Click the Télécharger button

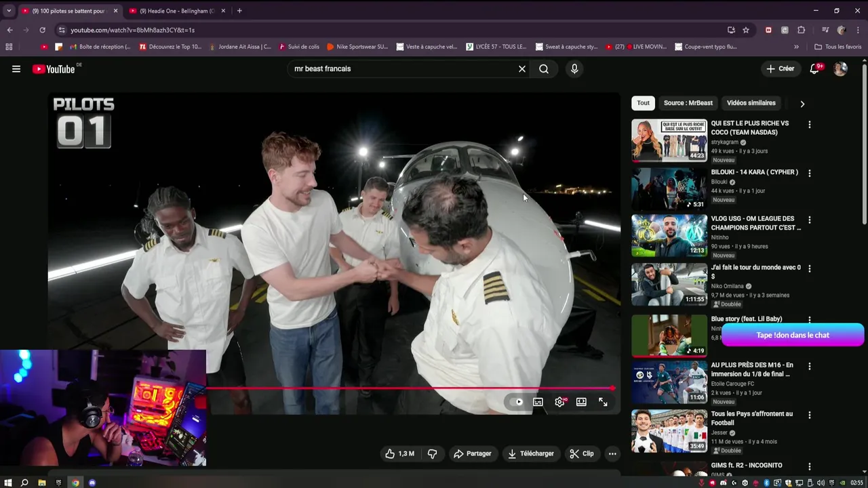(531, 453)
